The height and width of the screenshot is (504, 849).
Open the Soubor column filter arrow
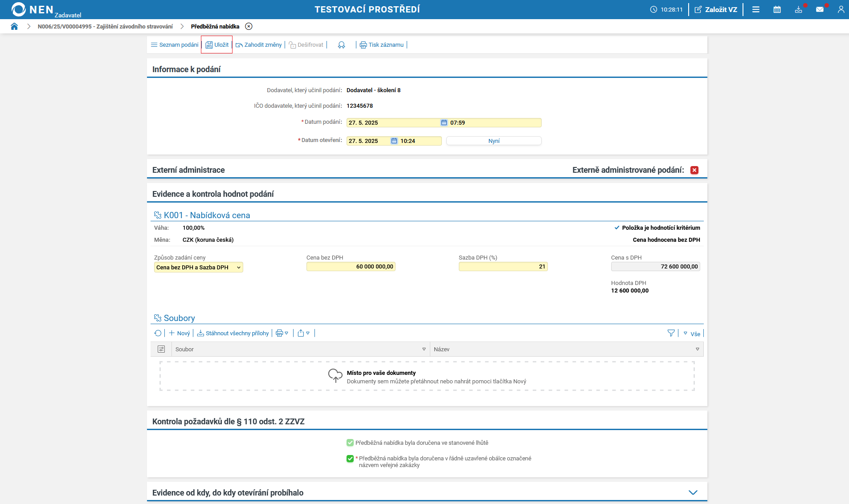tap(424, 350)
